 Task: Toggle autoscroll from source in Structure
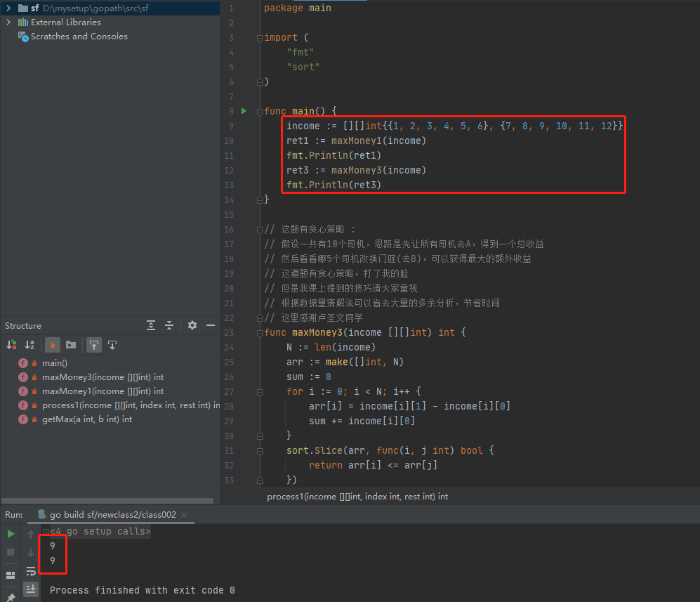pos(112,345)
